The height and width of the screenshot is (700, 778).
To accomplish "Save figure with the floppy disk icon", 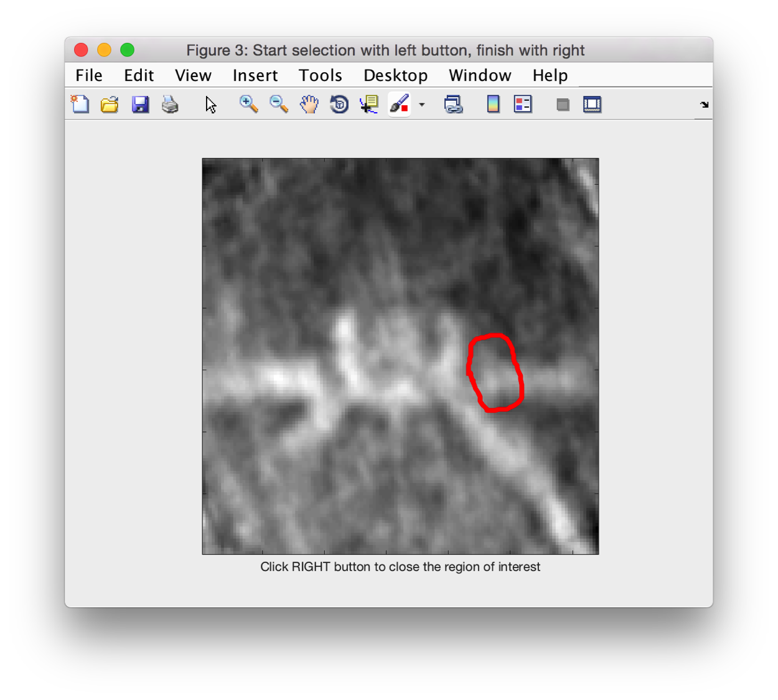I will (140, 104).
